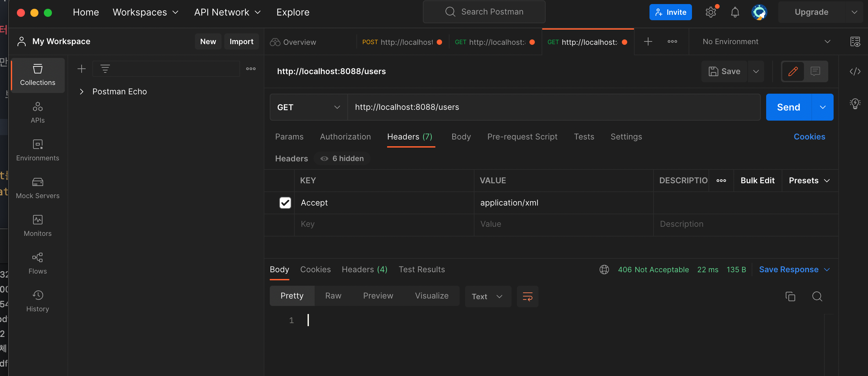Image resolution: width=868 pixels, height=376 pixels.
Task: Switch response view to Preview
Action: coord(378,296)
